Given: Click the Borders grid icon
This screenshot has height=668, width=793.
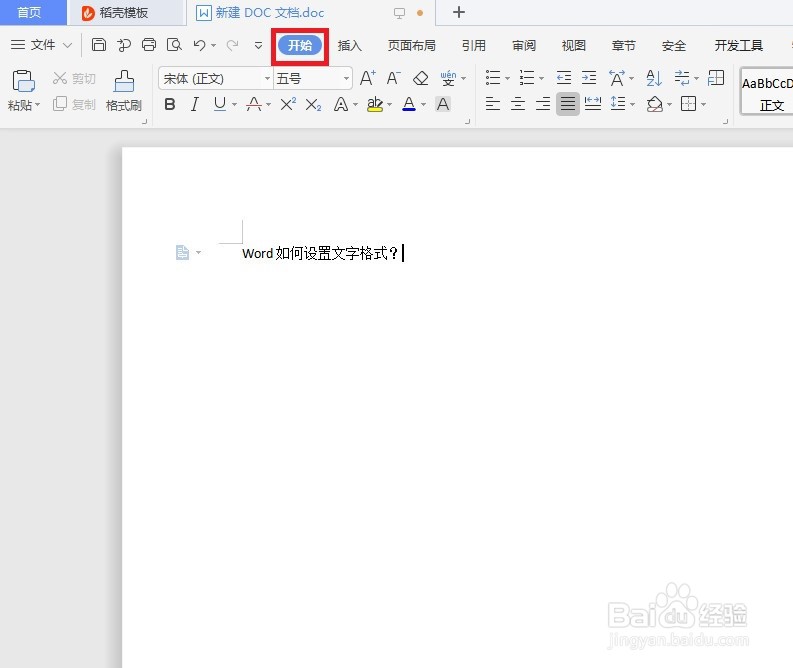Looking at the screenshot, I should (688, 104).
